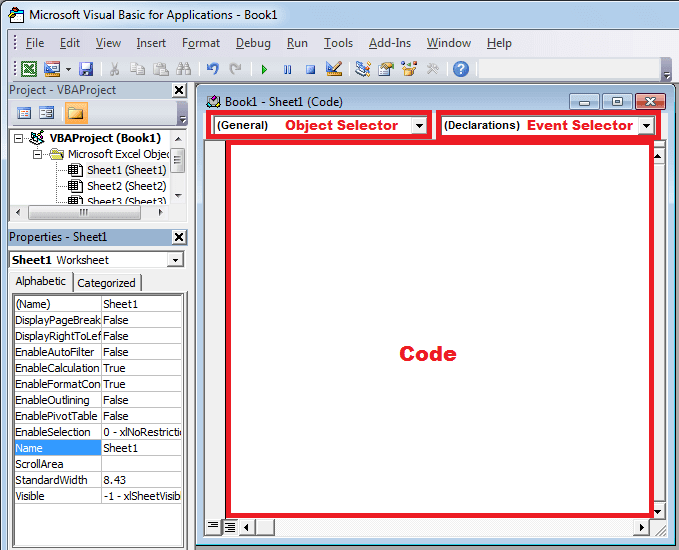Screen dimensions: 679x550
Task: Click Full Module View button
Action: (x=230, y=527)
